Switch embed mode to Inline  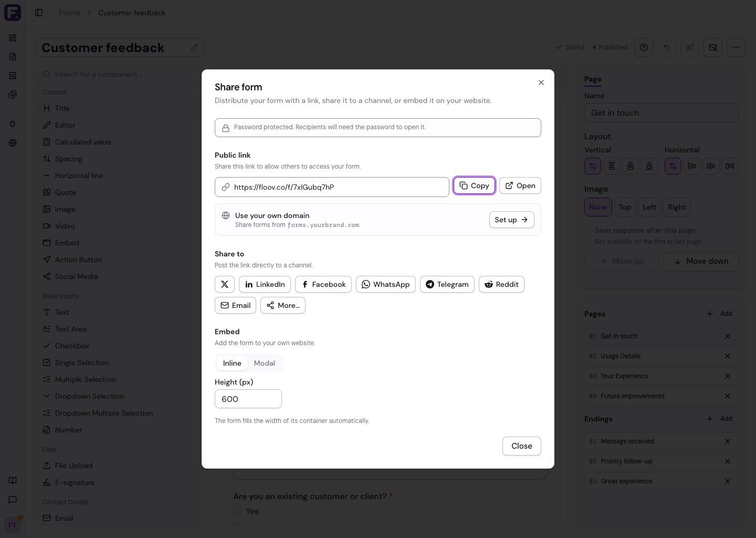(232, 363)
